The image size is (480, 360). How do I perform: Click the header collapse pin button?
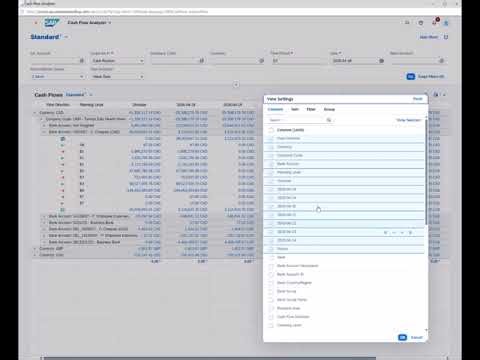pyautogui.click(x=236, y=85)
